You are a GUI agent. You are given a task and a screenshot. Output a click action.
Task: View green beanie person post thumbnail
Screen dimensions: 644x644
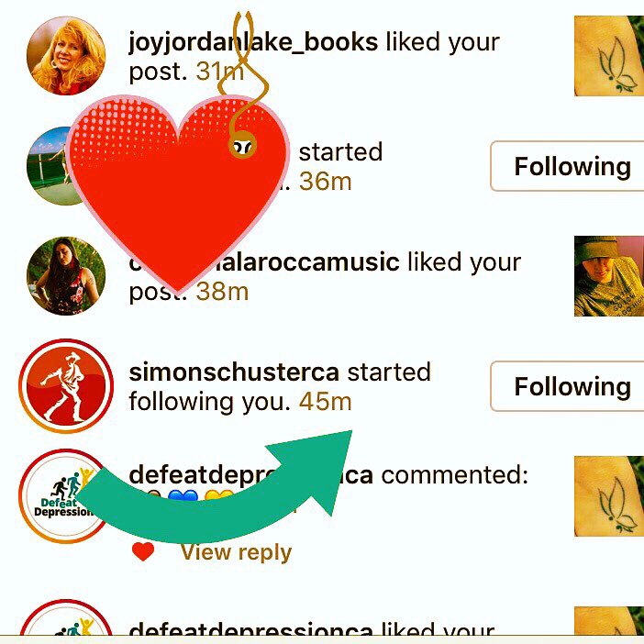(x=609, y=276)
